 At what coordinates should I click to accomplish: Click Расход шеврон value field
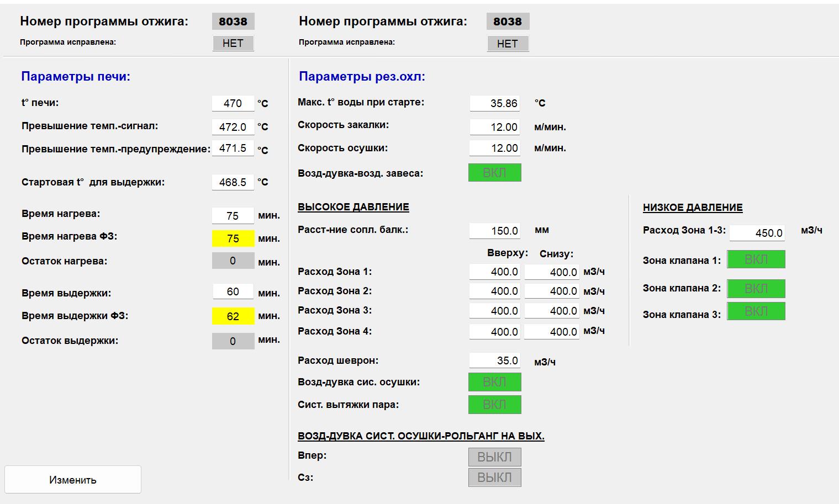coord(495,360)
